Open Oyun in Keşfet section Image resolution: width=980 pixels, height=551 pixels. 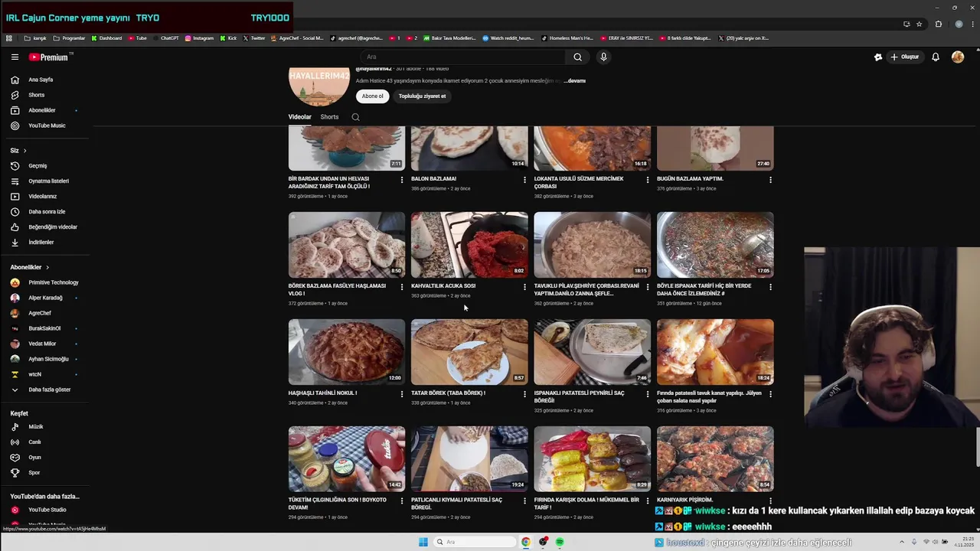pyautogui.click(x=34, y=457)
